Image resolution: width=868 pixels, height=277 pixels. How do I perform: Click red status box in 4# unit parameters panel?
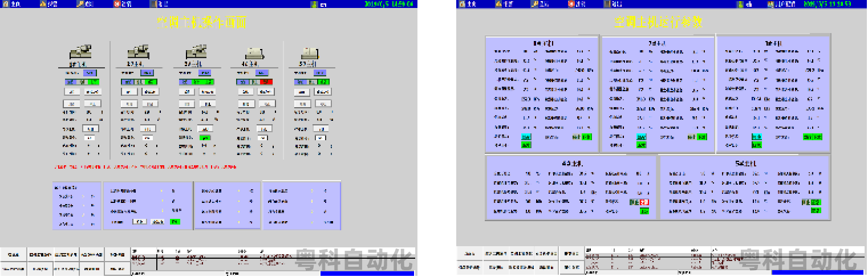pyautogui.click(x=645, y=202)
